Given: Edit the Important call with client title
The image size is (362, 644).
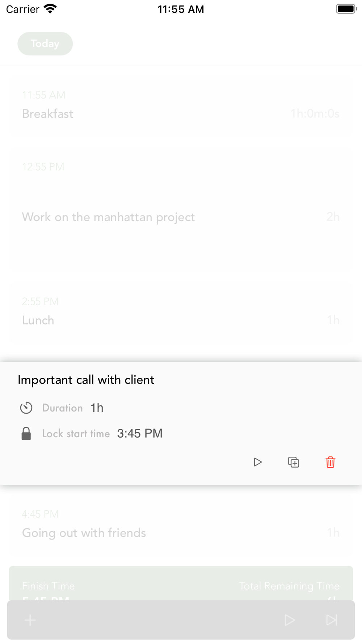Looking at the screenshot, I should click(86, 380).
